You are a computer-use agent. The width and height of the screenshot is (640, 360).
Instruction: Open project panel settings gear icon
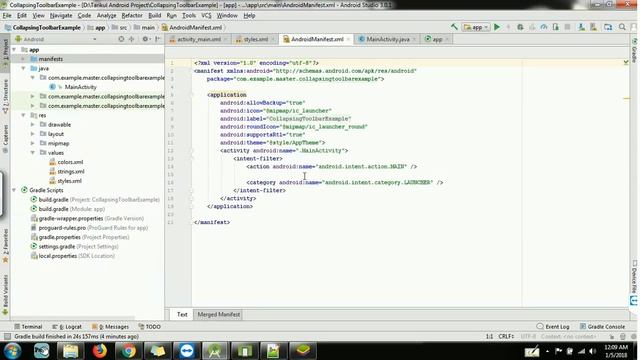click(x=145, y=39)
